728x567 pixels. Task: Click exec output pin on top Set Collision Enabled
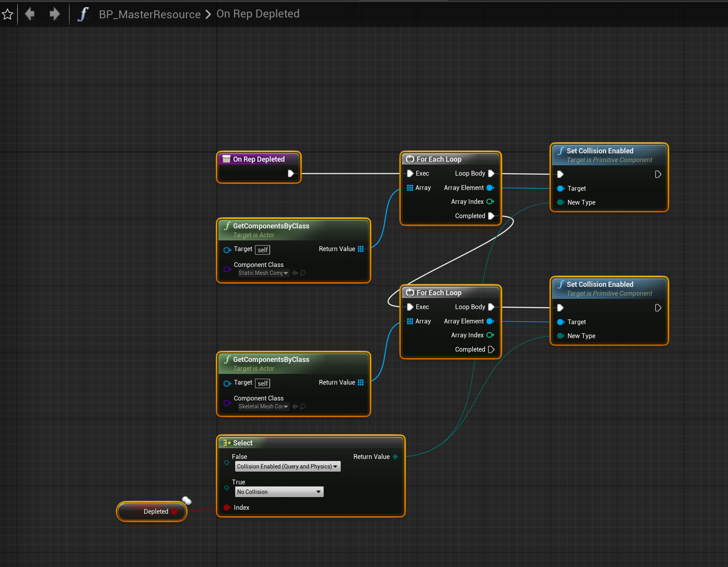tap(658, 174)
